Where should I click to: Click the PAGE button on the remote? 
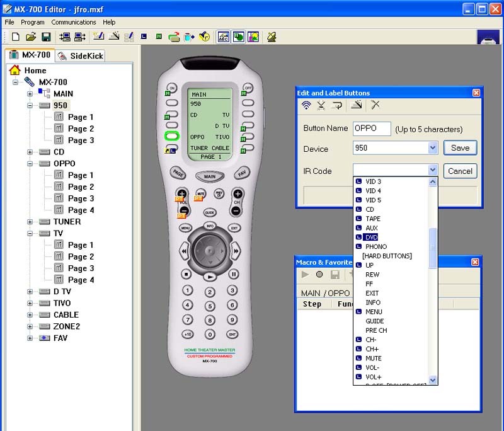coord(178,173)
